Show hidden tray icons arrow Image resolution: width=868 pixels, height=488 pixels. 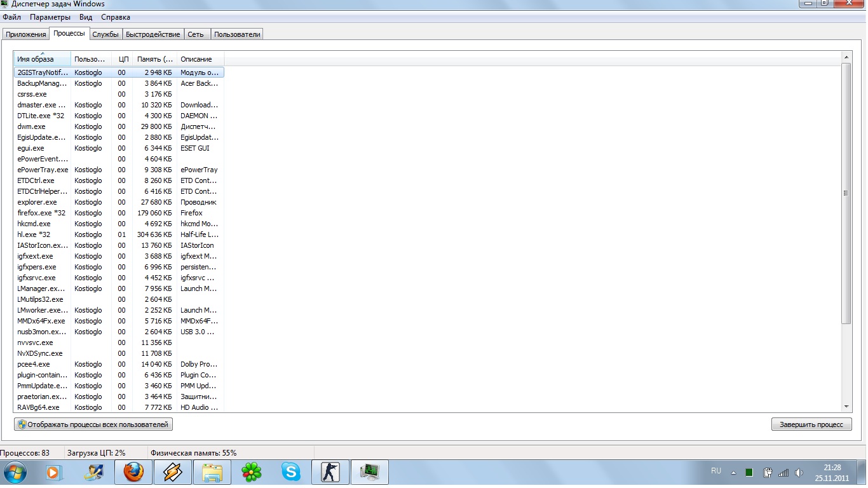point(733,473)
